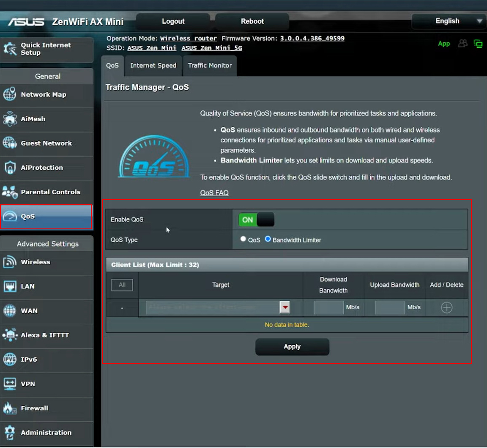The image size is (487, 448).
Task: Click the AiProtection shield icon
Action: pos(10,168)
